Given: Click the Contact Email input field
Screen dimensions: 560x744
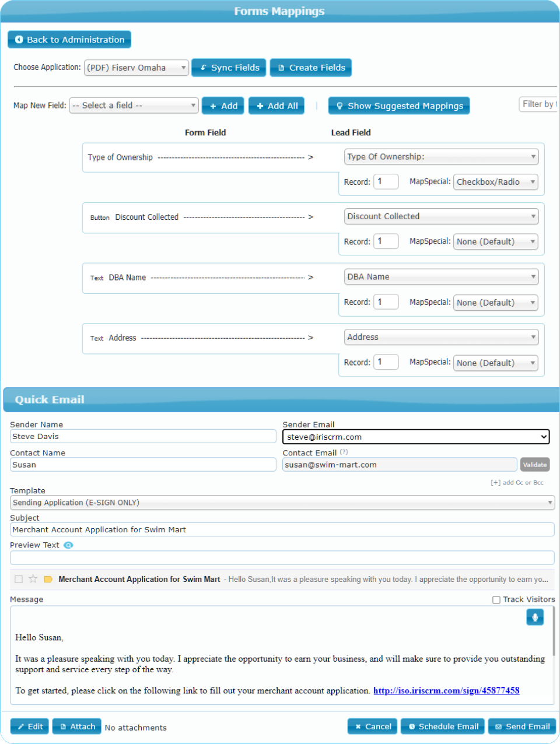Looking at the screenshot, I should click(400, 465).
